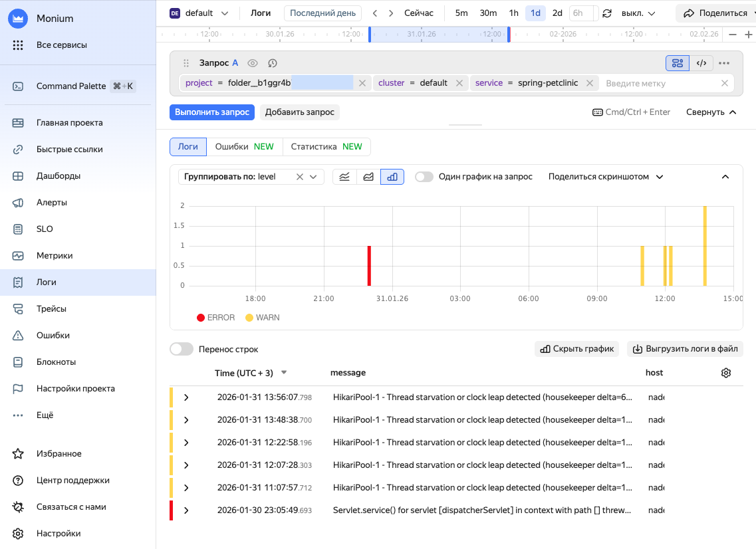The height and width of the screenshot is (549, 756).
Task: Enable Один график на запрос switch
Action: coord(424,177)
